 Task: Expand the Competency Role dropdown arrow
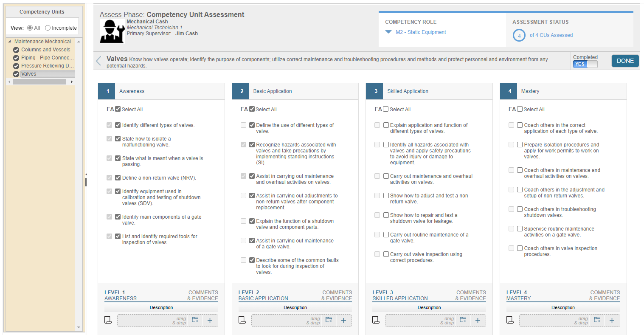(x=388, y=32)
